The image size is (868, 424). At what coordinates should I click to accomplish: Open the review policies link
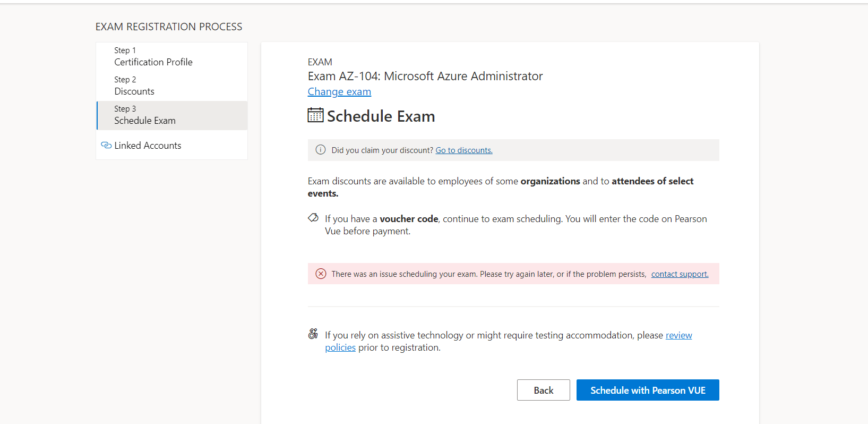pos(679,335)
